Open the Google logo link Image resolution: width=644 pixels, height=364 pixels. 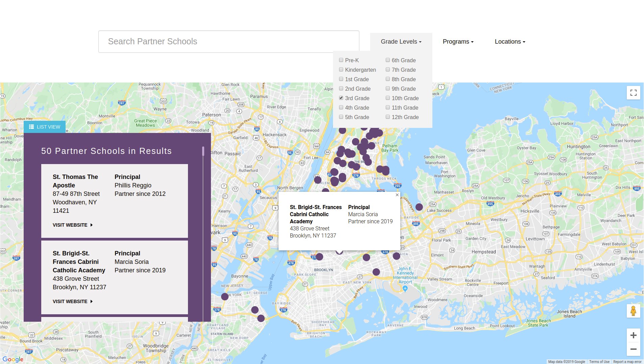point(13,359)
